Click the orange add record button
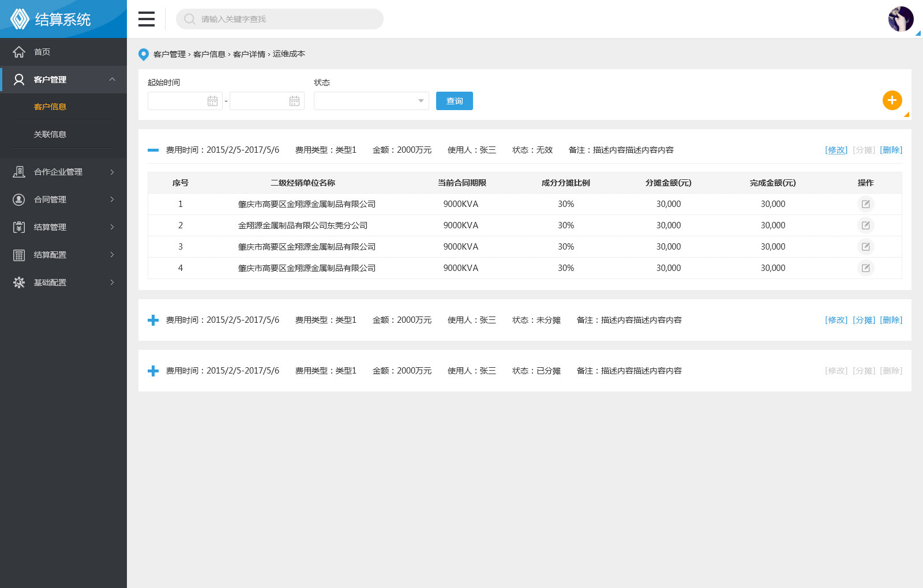Viewport: 923px width, 588px height. click(892, 100)
